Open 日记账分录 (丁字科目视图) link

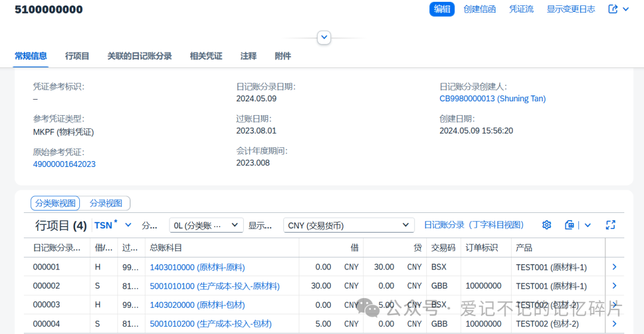tap(474, 225)
